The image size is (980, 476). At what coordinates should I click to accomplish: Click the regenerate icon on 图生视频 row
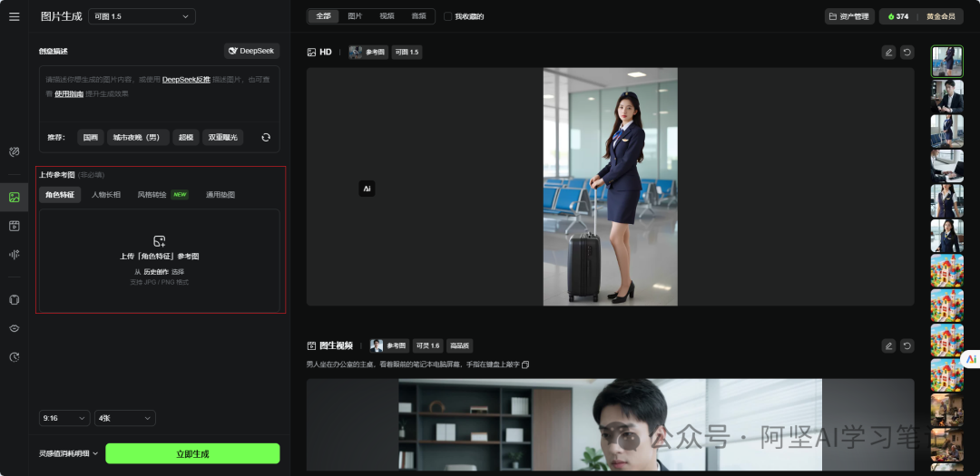tap(906, 345)
